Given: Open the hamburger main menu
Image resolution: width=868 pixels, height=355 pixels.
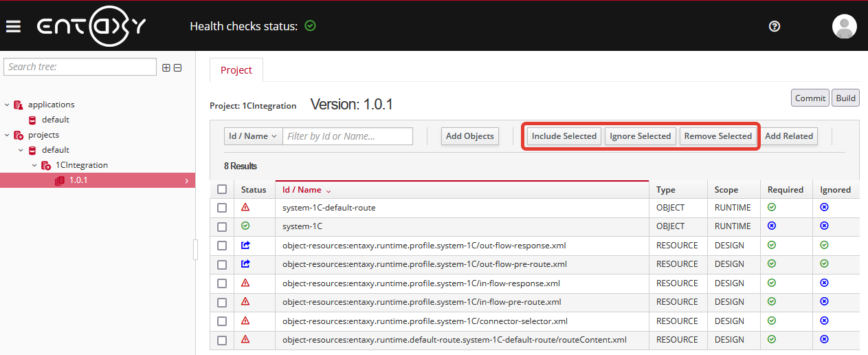Looking at the screenshot, I should point(13,26).
